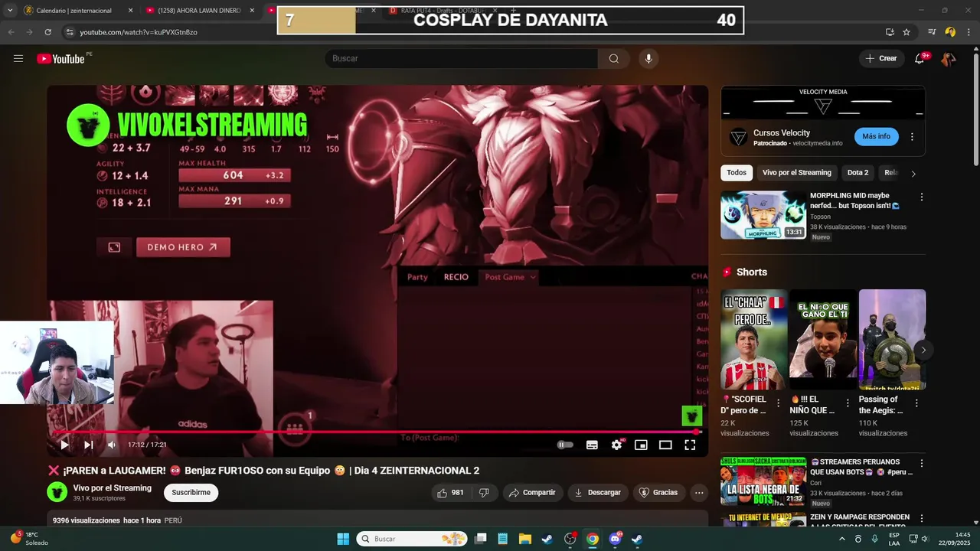Viewport: 980px width, 551px height.
Task: Show hidden system tray icons
Action: 842,539
